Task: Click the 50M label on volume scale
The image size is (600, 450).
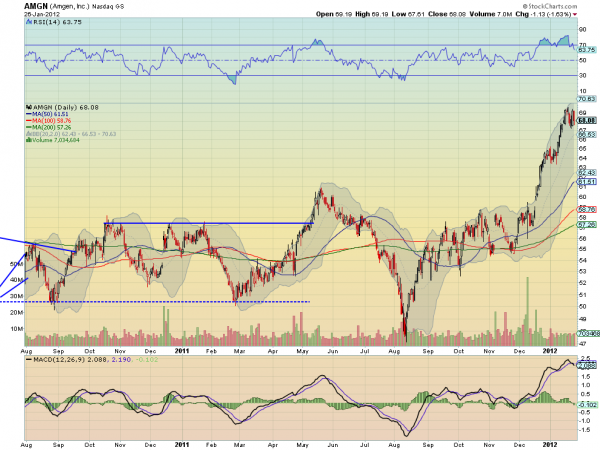Action: [16, 264]
